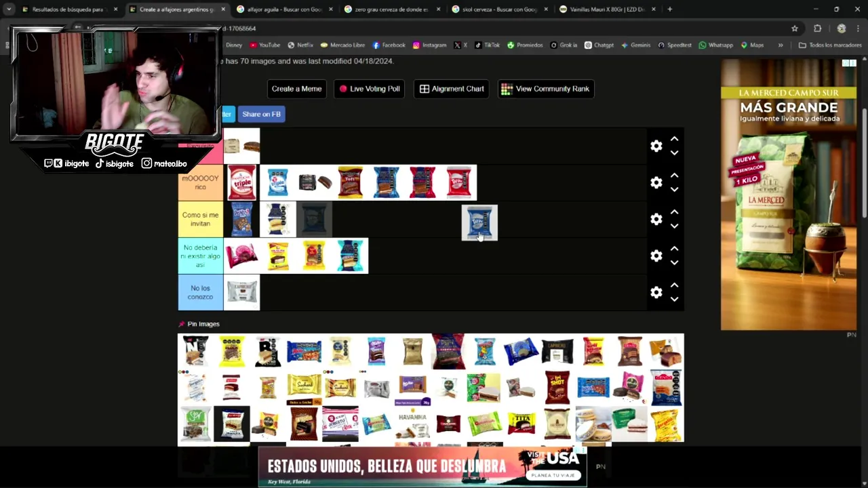868x488 pixels.
Task: Move mOOOOOY rico row down
Action: pos(674,190)
